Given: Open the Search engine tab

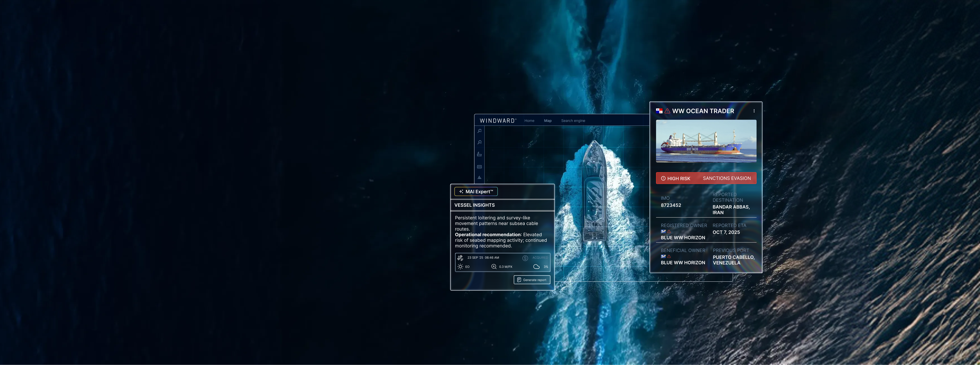Looking at the screenshot, I should [573, 121].
